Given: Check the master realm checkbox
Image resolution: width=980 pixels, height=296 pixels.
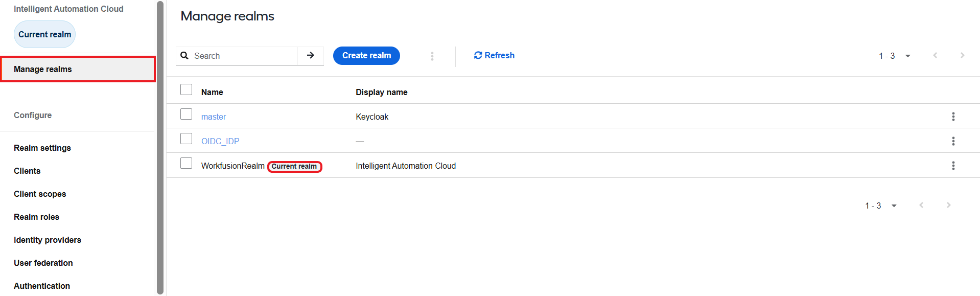Looking at the screenshot, I should (186, 114).
